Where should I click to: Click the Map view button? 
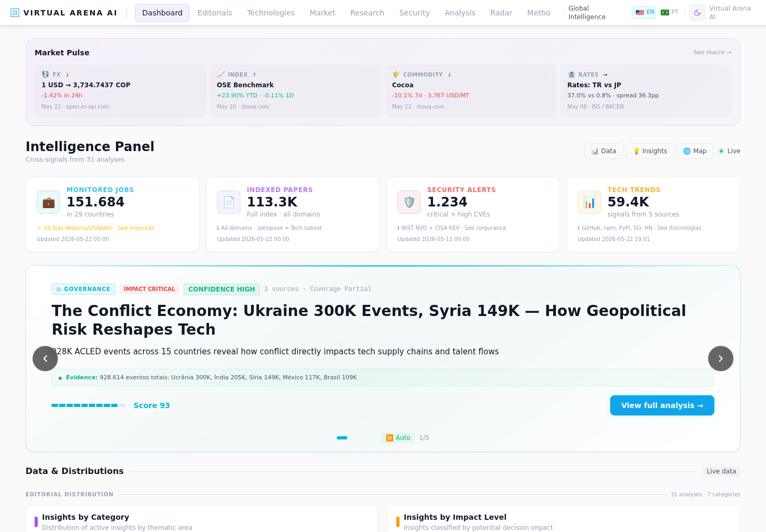(x=695, y=151)
